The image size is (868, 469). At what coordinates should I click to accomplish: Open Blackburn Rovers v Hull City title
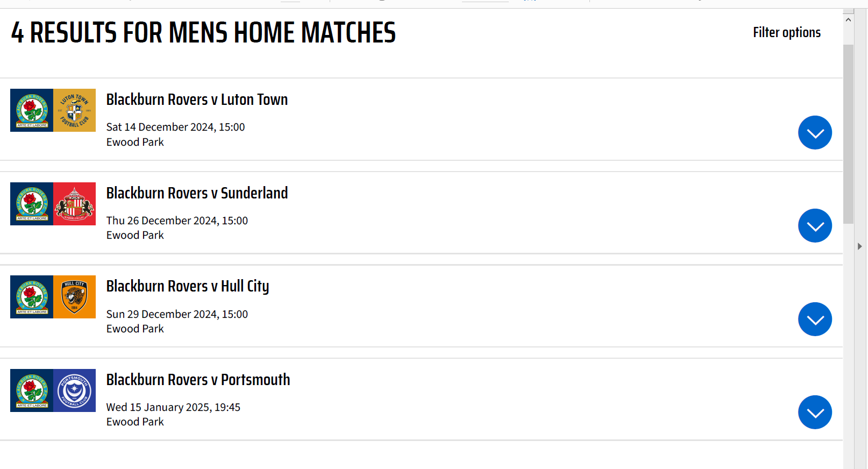(188, 286)
